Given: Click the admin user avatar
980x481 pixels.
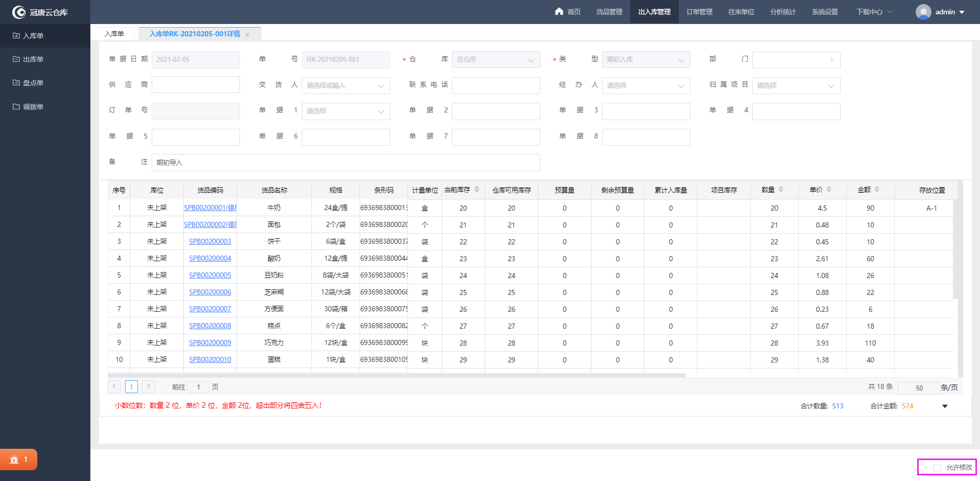Looking at the screenshot, I should pos(923,12).
